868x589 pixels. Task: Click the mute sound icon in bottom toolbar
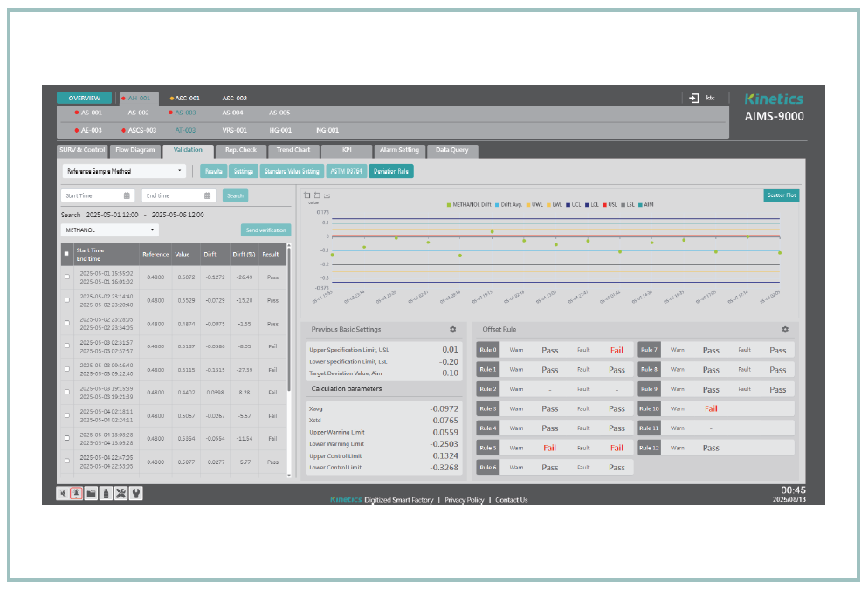tap(63, 493)
